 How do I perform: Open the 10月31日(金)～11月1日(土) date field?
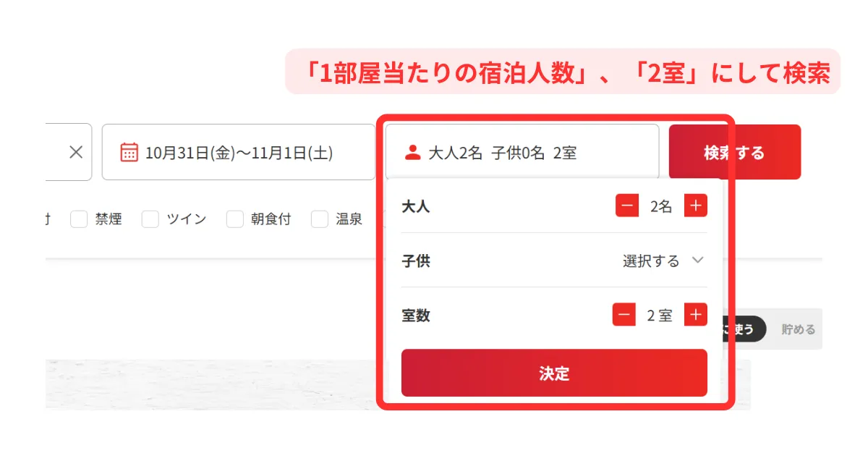coord(239,153)
